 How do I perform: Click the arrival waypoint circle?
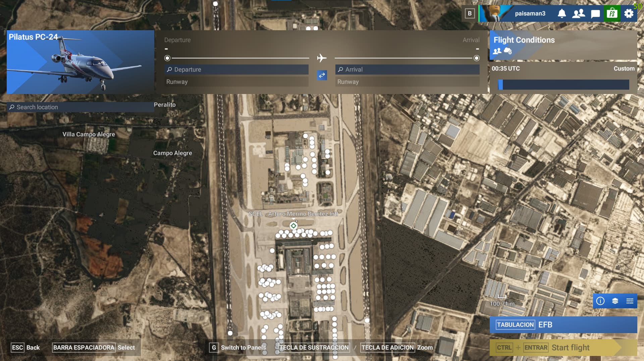[x=477, y=58]
